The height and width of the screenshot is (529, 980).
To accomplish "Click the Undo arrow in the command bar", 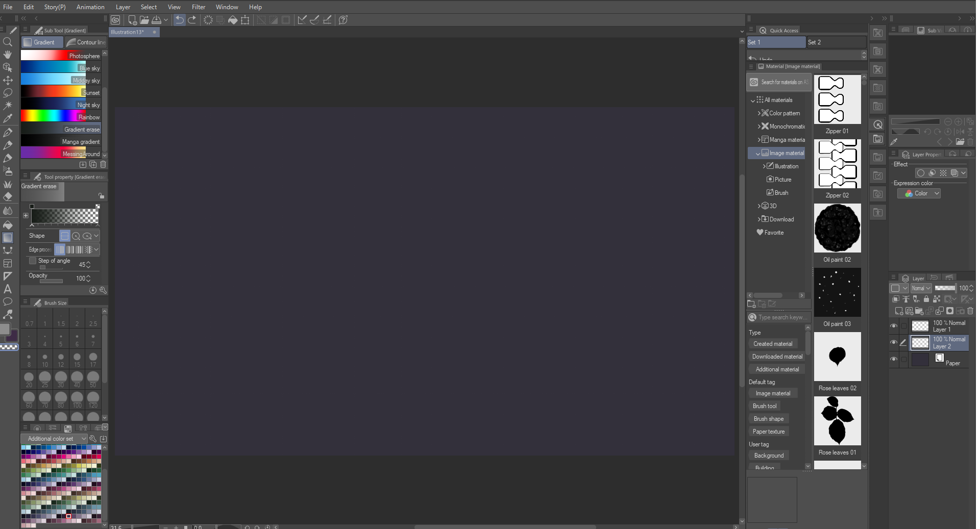I will pos(180,20).
